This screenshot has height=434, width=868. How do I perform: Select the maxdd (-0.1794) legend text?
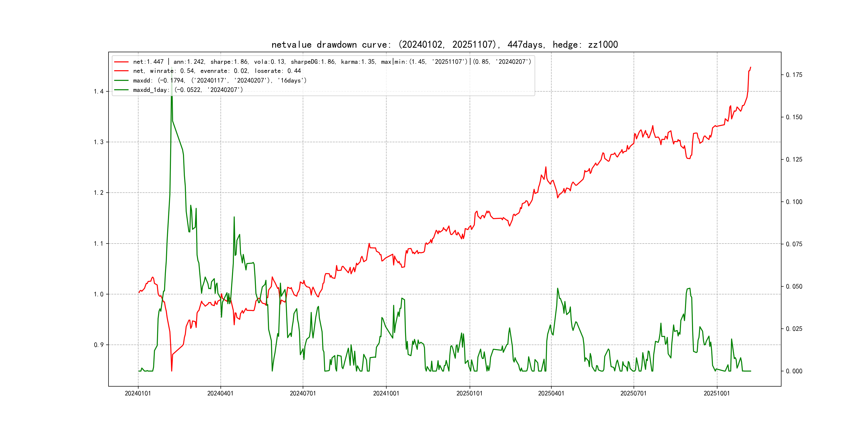click(x=220, y=81)
